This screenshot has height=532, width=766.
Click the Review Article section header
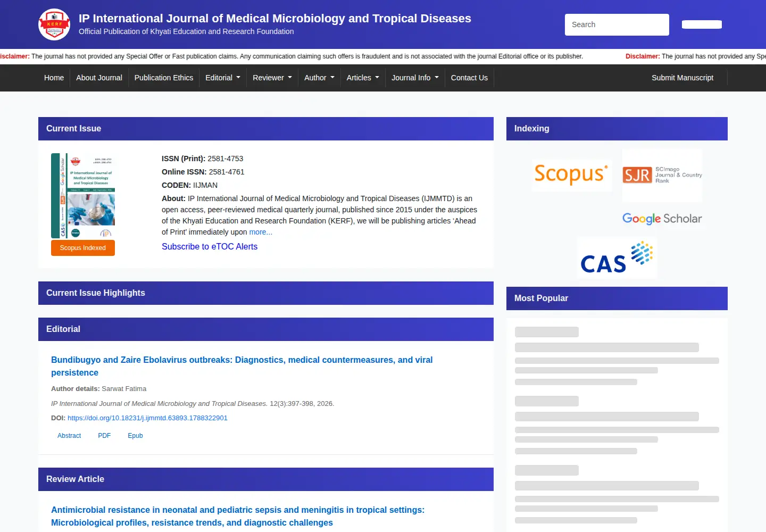click(266, 479)
